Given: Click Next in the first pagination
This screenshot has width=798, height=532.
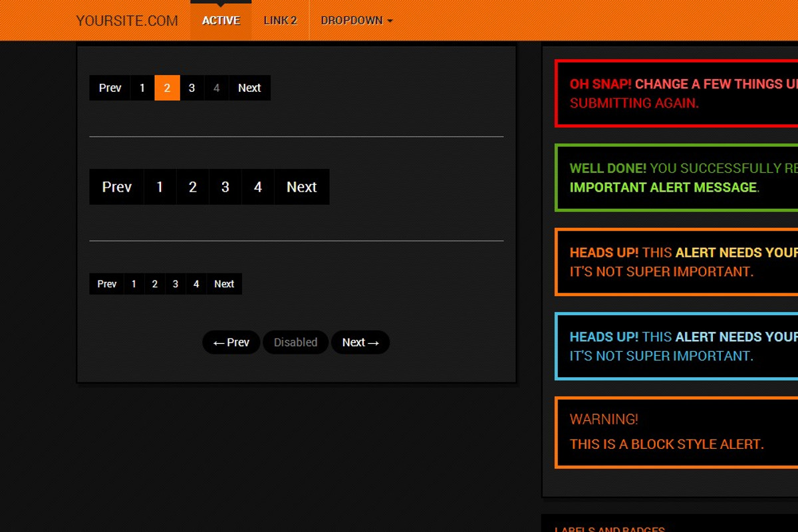Looking at the screenshot, I should [x=249, y=88].
